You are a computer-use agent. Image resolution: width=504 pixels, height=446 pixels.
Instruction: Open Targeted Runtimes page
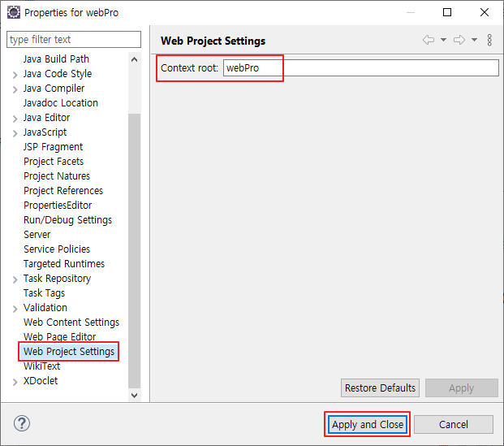point(64,264)
